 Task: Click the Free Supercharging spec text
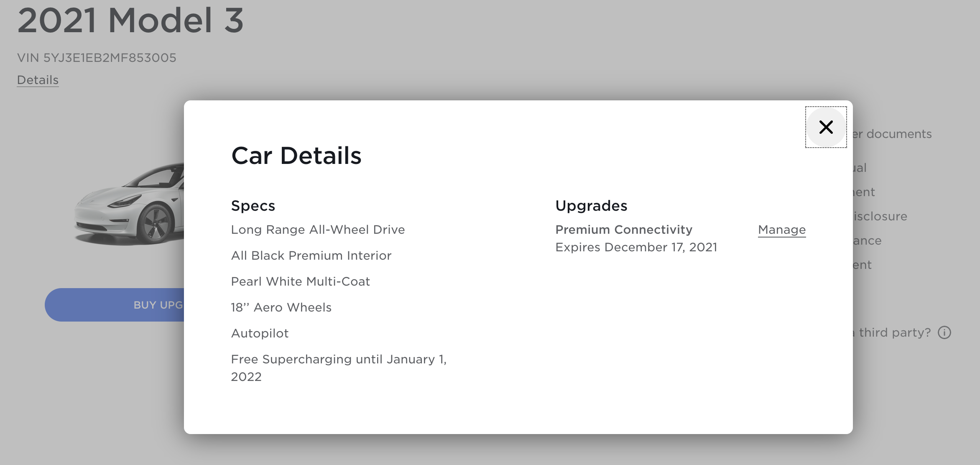[x=339, y=360]
